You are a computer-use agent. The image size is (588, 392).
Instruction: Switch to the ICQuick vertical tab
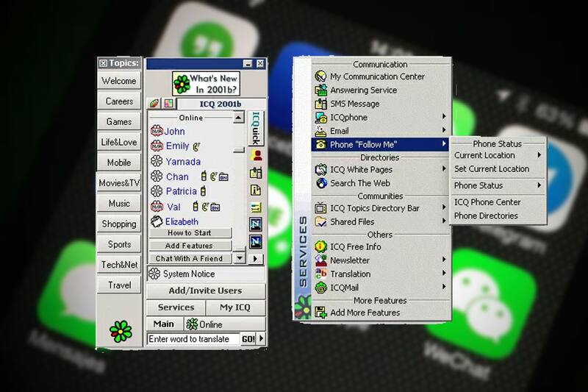(256, 128)
